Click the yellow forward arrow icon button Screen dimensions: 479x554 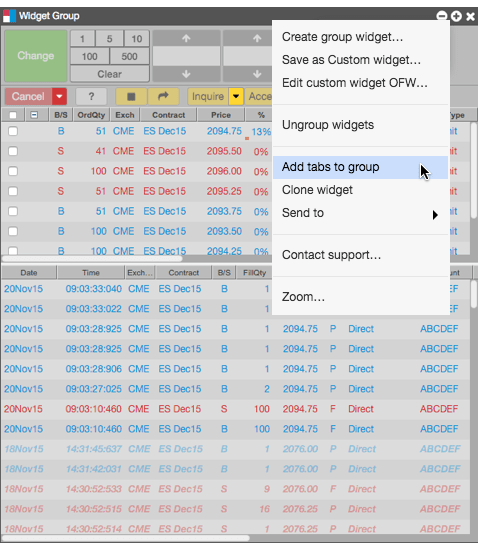pos(163,96)
